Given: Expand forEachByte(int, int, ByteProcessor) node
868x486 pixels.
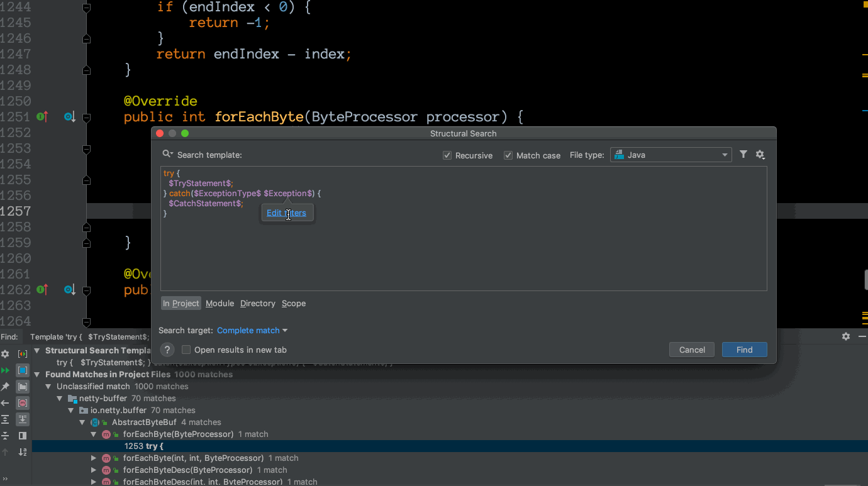Looking at the screenshot, I should coord(94,458).
